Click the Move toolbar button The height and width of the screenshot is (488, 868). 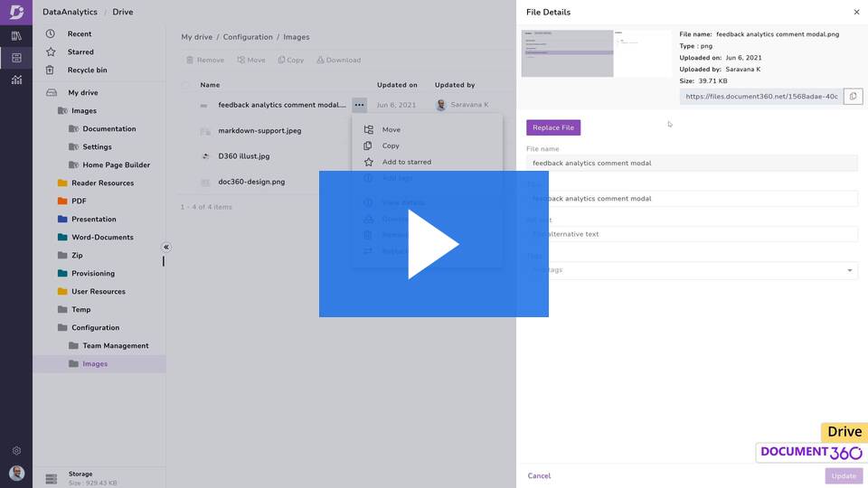tap(251, 61)
